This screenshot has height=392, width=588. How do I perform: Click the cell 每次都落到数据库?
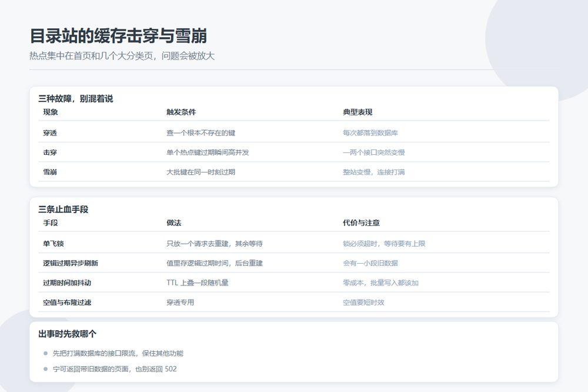coord(370,133)
